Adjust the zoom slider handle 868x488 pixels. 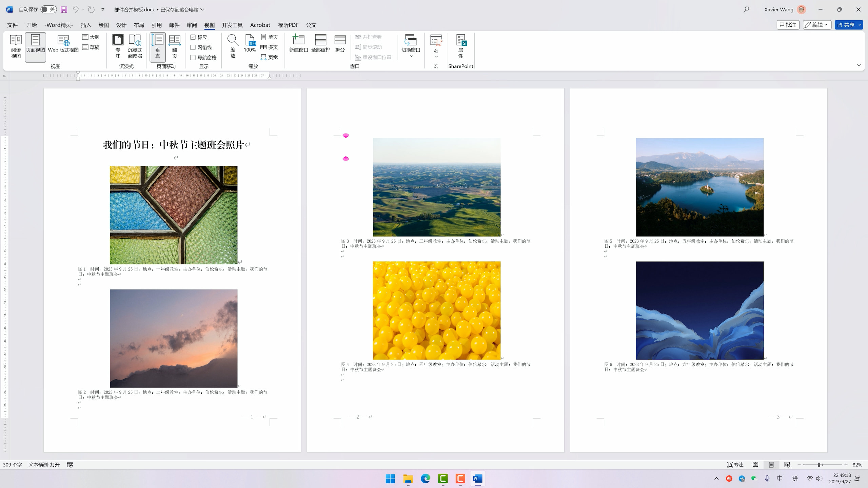(x=819, y=465)
